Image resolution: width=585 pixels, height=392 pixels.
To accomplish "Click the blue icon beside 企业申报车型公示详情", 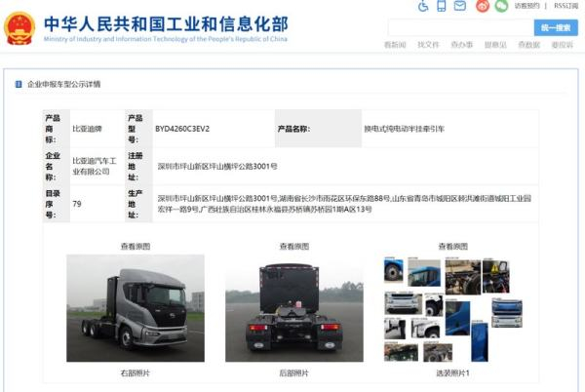I will pos(19,84).
